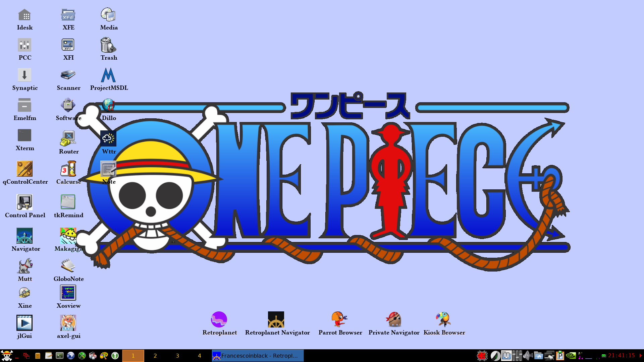Launch Makagiga icon
This screenshot has width=644, height=362.
coord(68,236)
